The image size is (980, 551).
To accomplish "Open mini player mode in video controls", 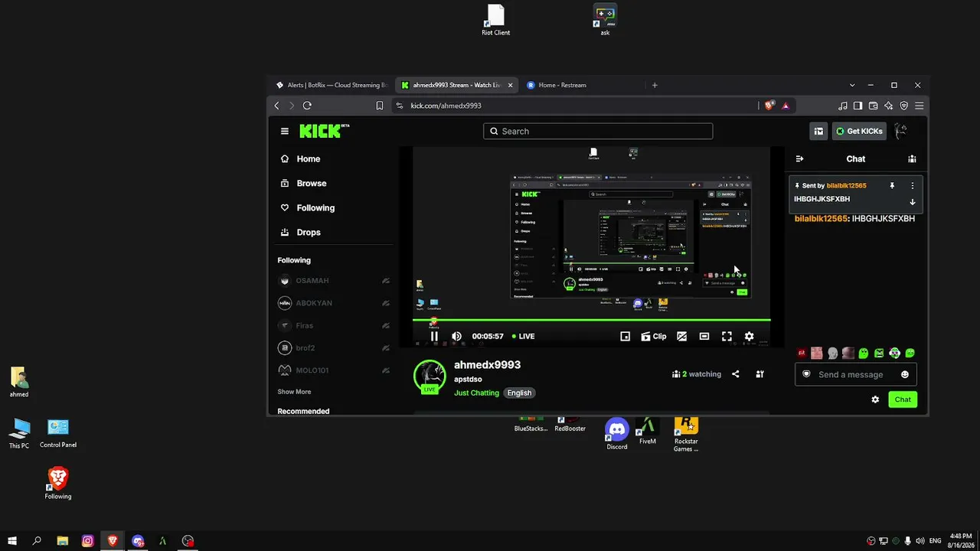I will 625,336.
